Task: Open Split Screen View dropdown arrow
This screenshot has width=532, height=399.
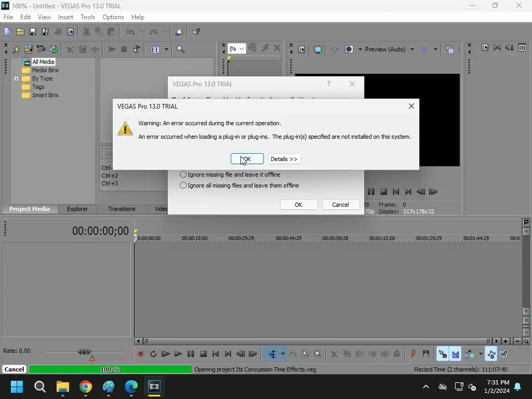Action: pos(361,49)
